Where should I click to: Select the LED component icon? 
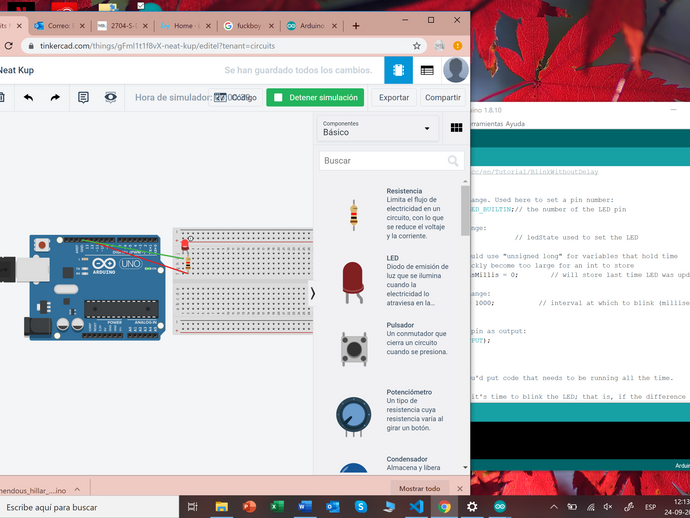(x=353, y=283)
